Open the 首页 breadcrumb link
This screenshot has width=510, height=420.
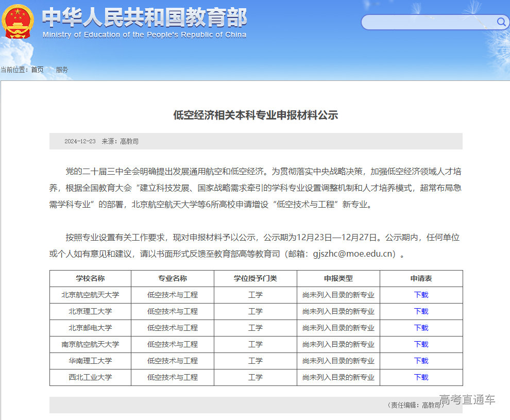36,70
